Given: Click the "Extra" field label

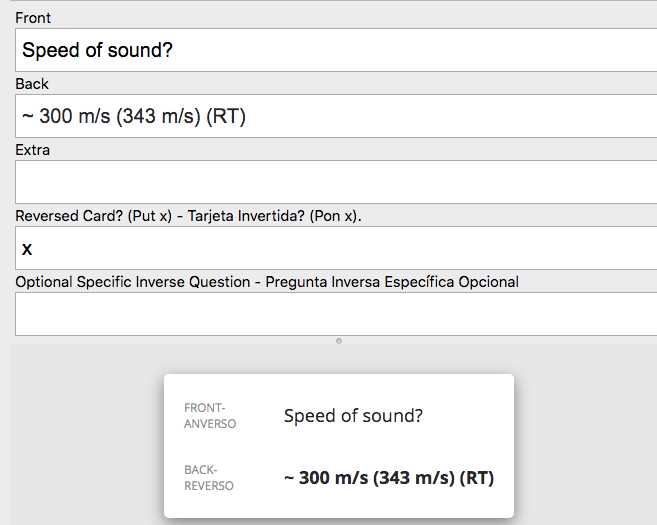Looking at the screenshot, I should coord(33,150).
